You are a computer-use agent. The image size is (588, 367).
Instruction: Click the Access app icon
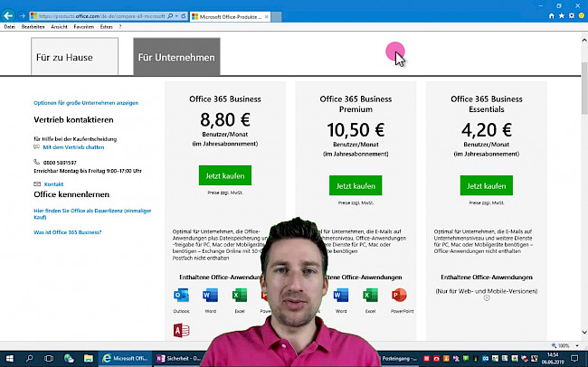[182, 332]
